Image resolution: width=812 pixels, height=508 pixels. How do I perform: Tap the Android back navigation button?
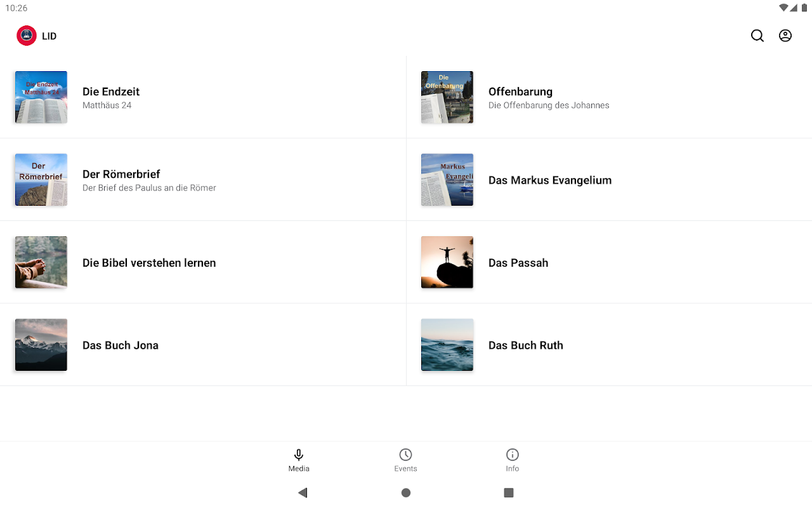click(303, 493)
